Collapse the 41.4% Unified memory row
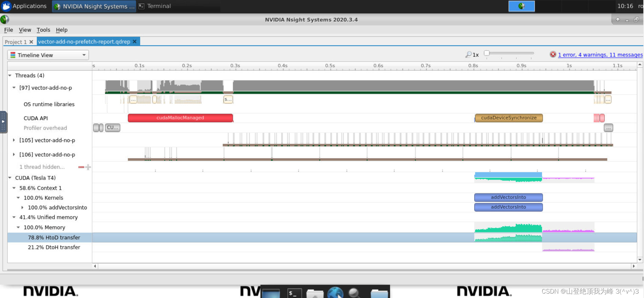Image resolution: width=644 pixels, height=298 pixels. (x=14, y=217)
